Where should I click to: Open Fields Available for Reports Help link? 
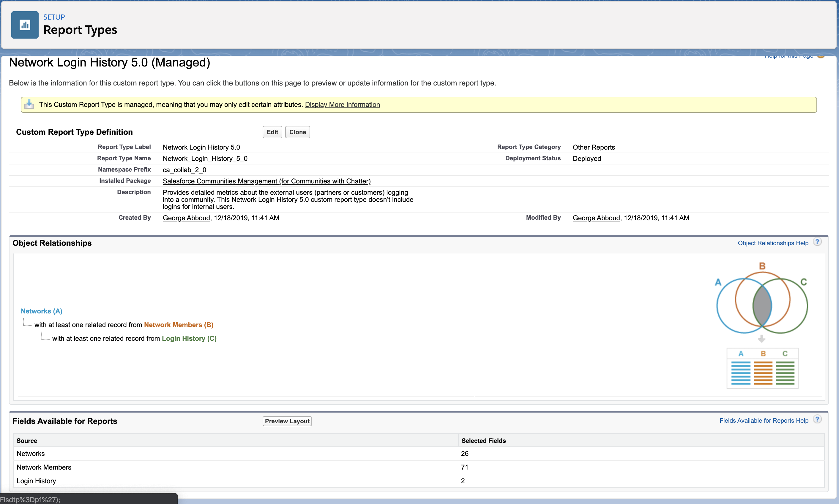pyautogui.click(x=764, y=421)
